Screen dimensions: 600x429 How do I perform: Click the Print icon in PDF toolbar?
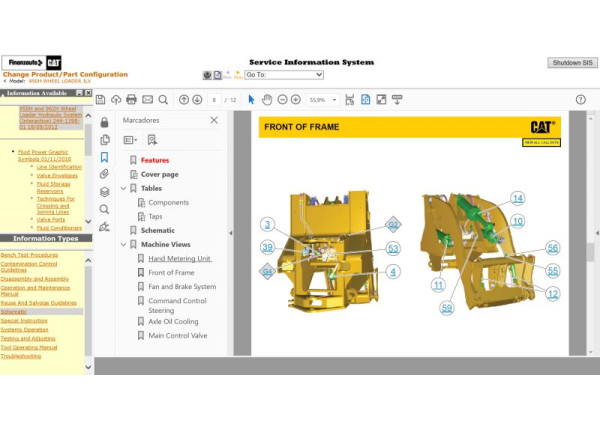[132, 100]
